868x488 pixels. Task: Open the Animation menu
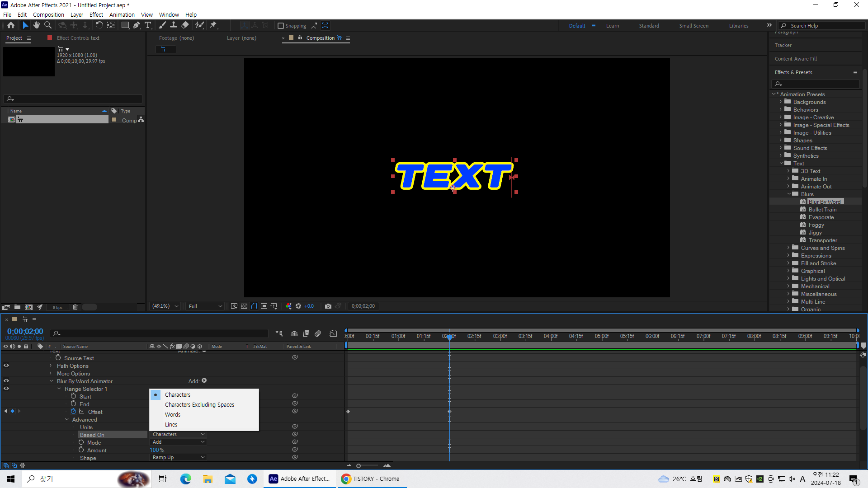click(122, 14)
